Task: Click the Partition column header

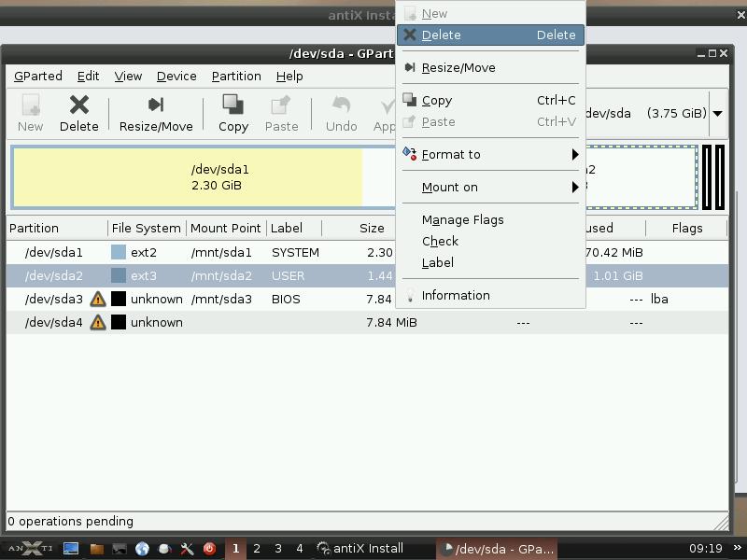Action: [57, 228]
